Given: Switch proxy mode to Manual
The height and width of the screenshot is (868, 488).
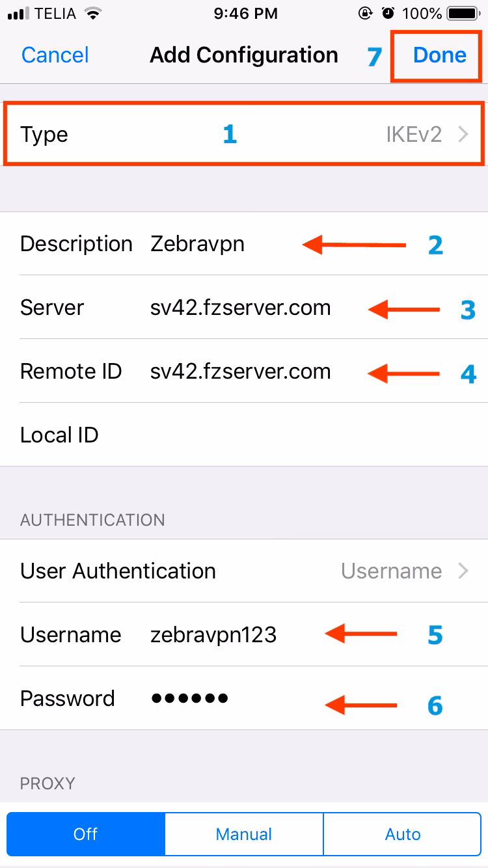Looking at the screenshot, I should (x=244, y=834).
